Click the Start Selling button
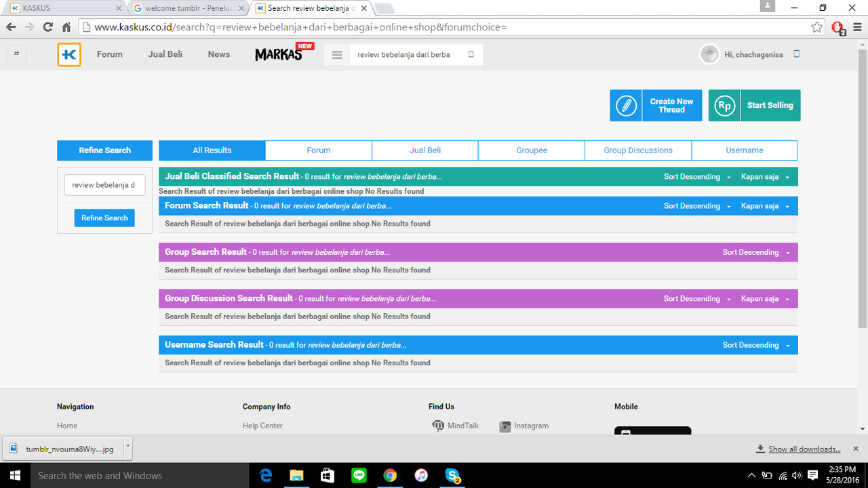 click(x=754, y=106)
